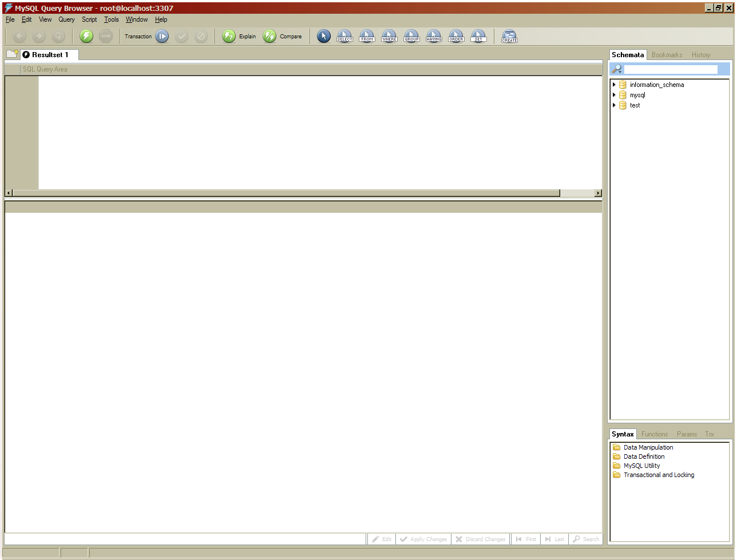Open the Window menu
The image size is (737, 560).
137,19
